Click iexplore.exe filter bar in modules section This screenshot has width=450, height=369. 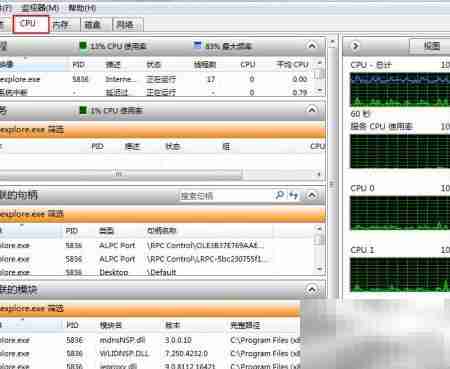pyautogui.click(x=150, y=309)
